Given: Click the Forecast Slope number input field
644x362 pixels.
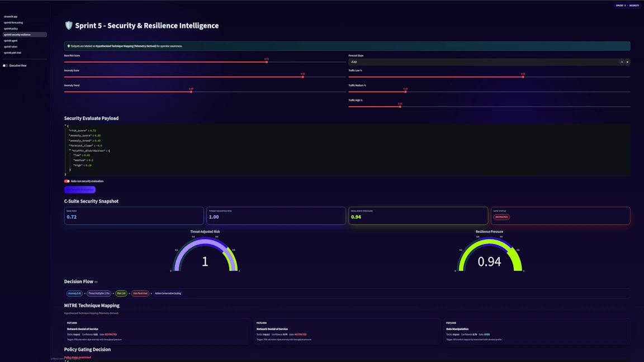Looking at the screenshot, I should pyautogui.click(x=481, y=62).
